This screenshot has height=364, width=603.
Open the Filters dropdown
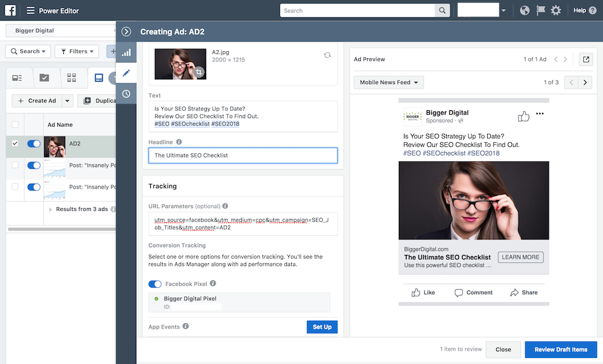coord(77,51)
